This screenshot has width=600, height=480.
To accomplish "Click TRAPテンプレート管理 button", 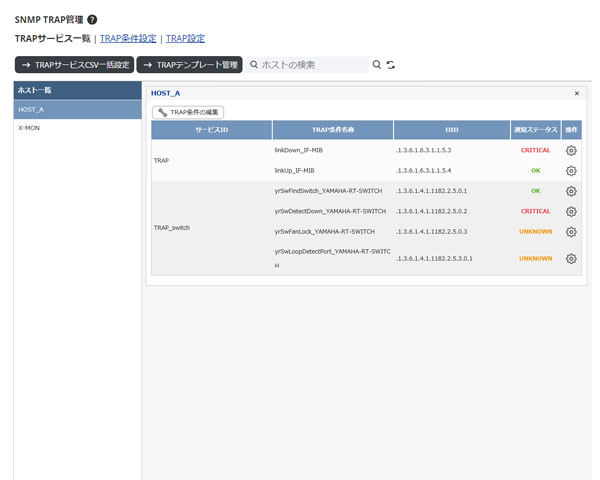I will (x=189, y=65).
